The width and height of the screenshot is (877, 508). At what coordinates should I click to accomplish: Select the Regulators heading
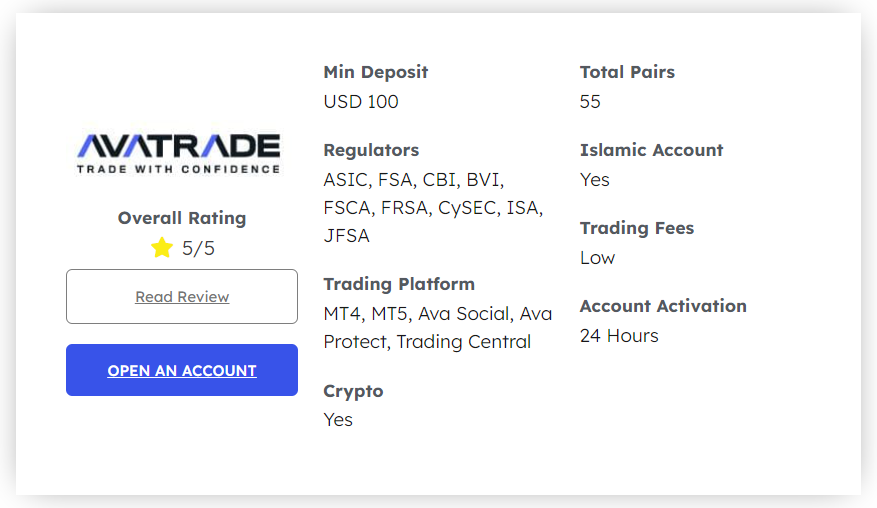coord(371,150)
